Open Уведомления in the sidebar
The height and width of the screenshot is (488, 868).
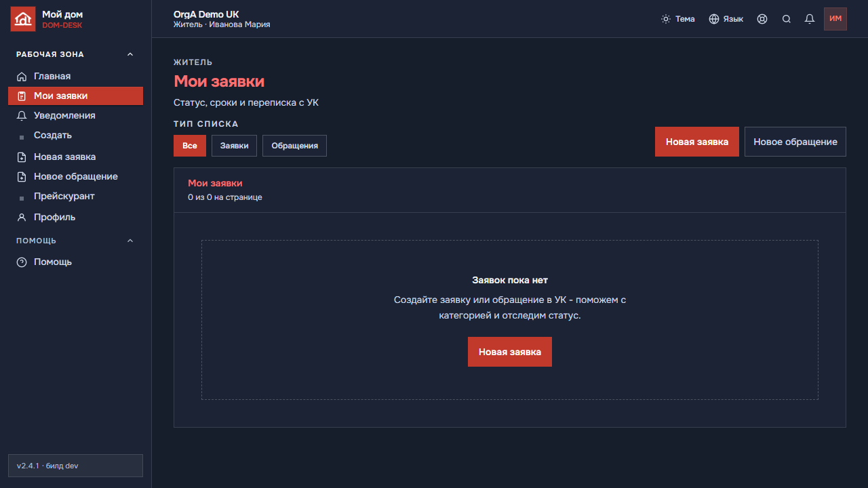tap(76, 116)
